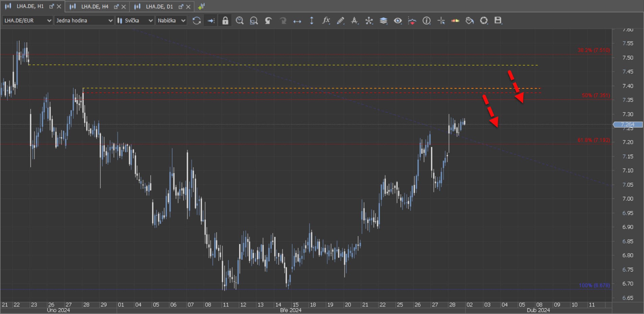Click the refresh chart icon

click(x=196, y=21)
